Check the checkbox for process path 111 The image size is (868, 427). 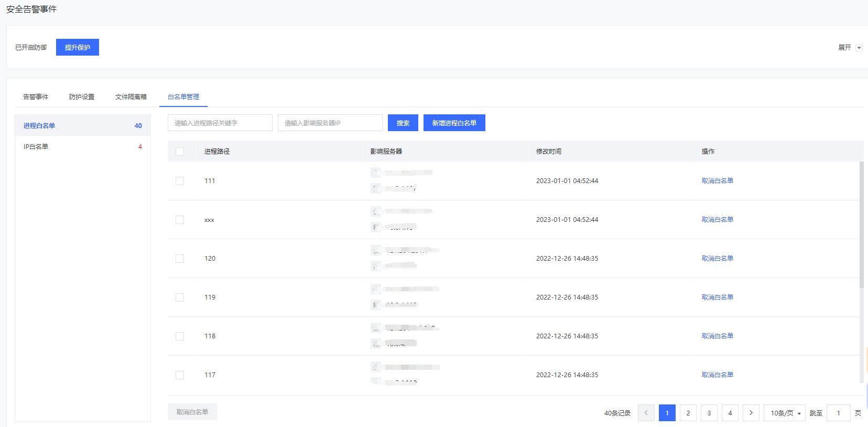tap(180, 181)
